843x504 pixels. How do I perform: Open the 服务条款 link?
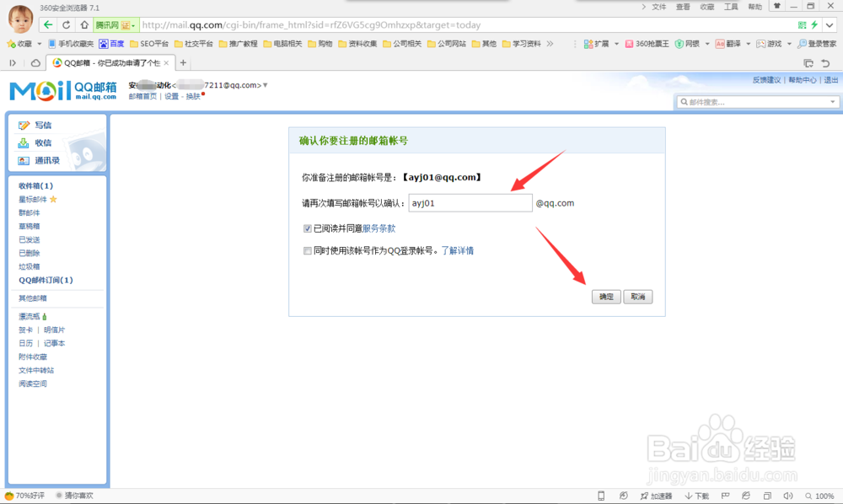tap(379, 228)
